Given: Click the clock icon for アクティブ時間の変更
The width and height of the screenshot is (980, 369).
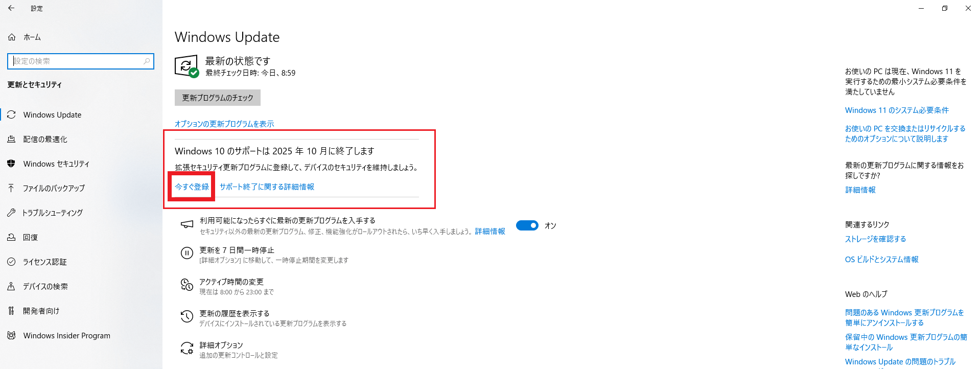Looking at the screenshot, I should tap(186, 284).
